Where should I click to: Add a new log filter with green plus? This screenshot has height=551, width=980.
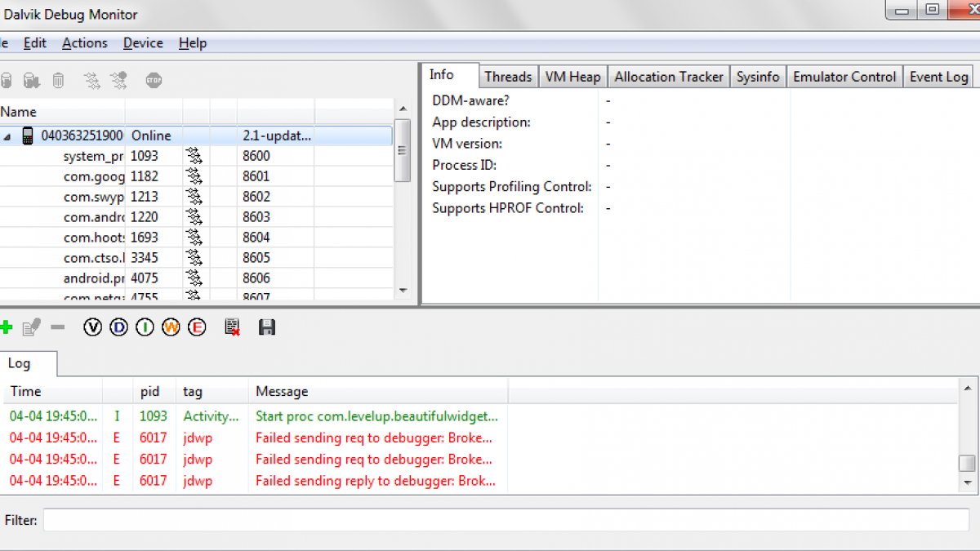pyautogui.click(x=7, y=328)
